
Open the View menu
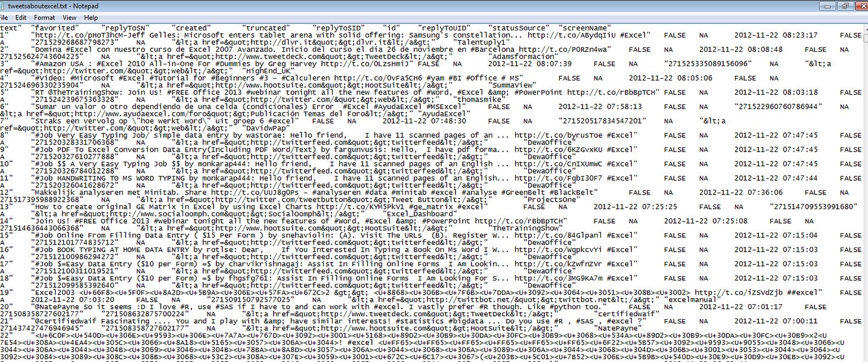pyautogui.click(x=69, y=18)
